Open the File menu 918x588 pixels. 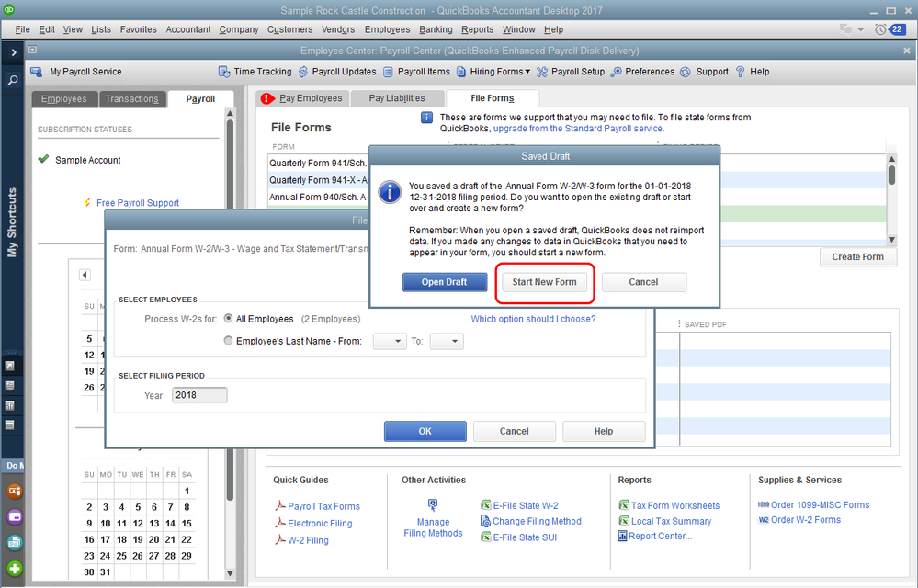click(x=22, y=29)
